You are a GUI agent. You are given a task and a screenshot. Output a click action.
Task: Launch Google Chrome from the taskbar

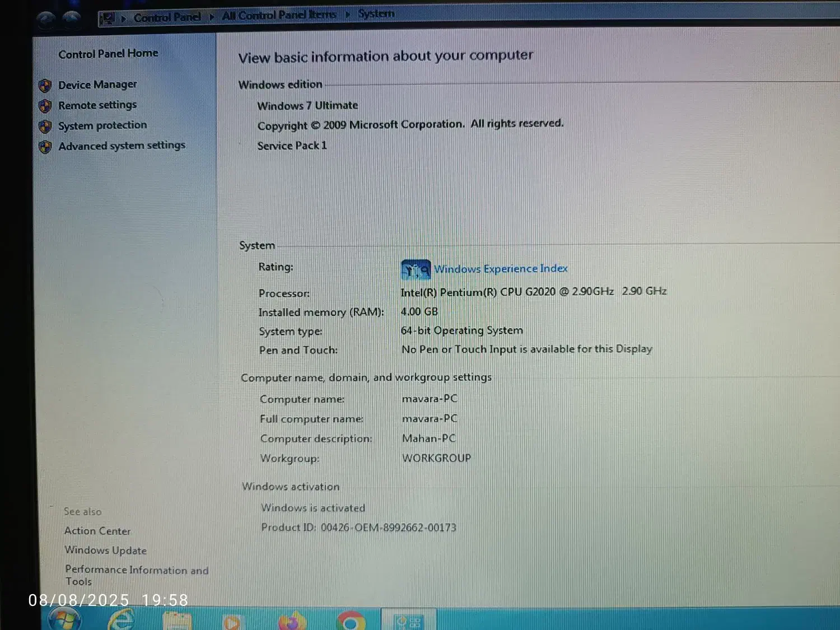pos(351,621)
